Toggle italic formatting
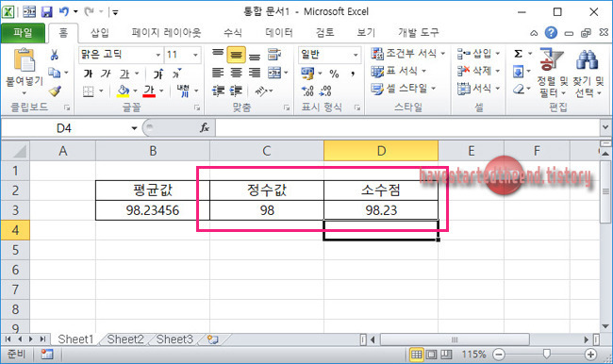The width and height of the screenshot is (613, 364). 106,74
